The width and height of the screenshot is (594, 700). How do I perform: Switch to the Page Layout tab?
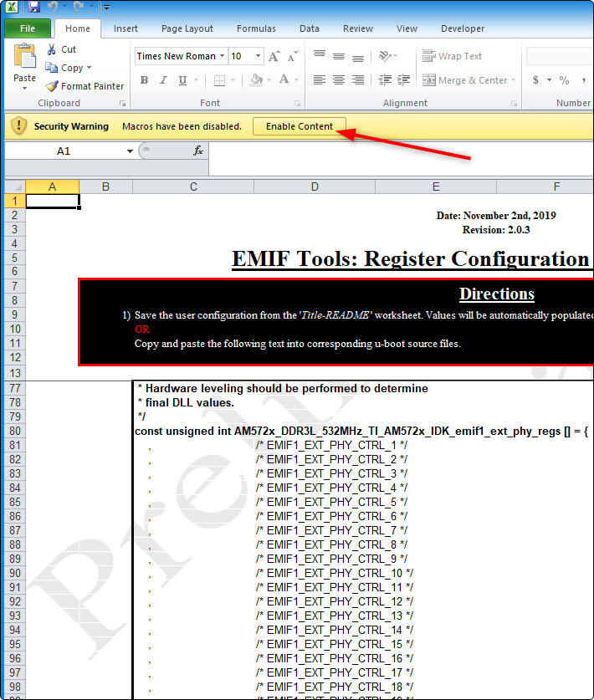click(x=187, y=28)
